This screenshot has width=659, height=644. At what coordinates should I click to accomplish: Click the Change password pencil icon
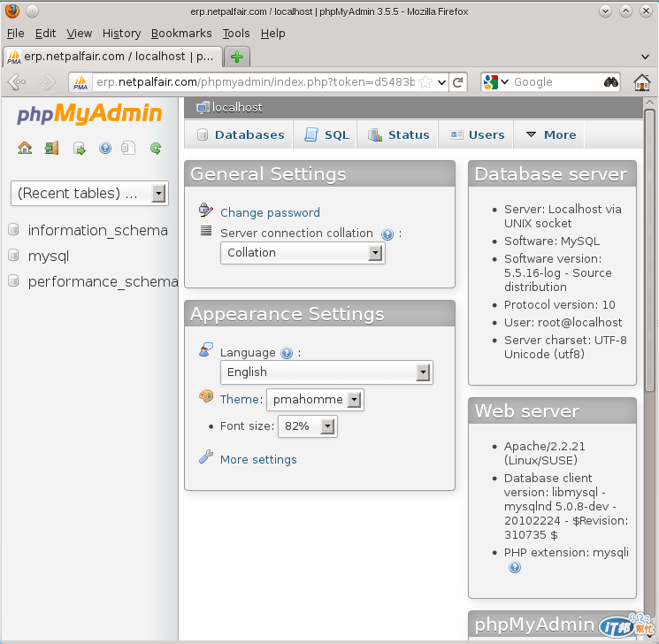tap(205, 210)
